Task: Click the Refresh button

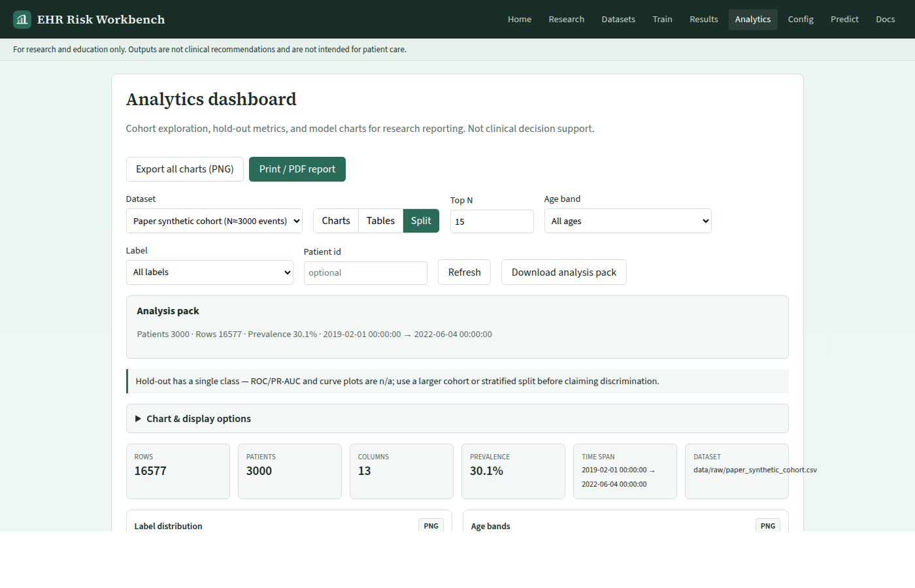Action: coord(465,272)
